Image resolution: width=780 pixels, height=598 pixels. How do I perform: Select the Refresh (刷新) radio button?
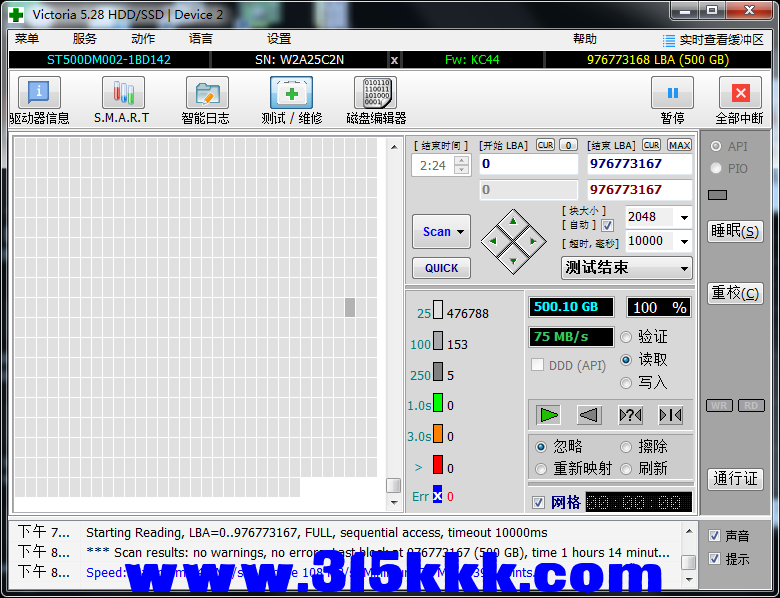pos(626,469)
